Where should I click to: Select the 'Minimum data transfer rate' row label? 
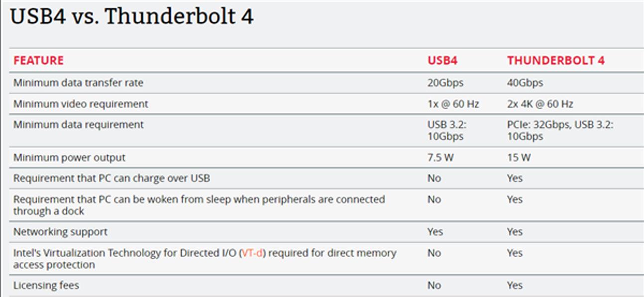(x=78, y=83)
